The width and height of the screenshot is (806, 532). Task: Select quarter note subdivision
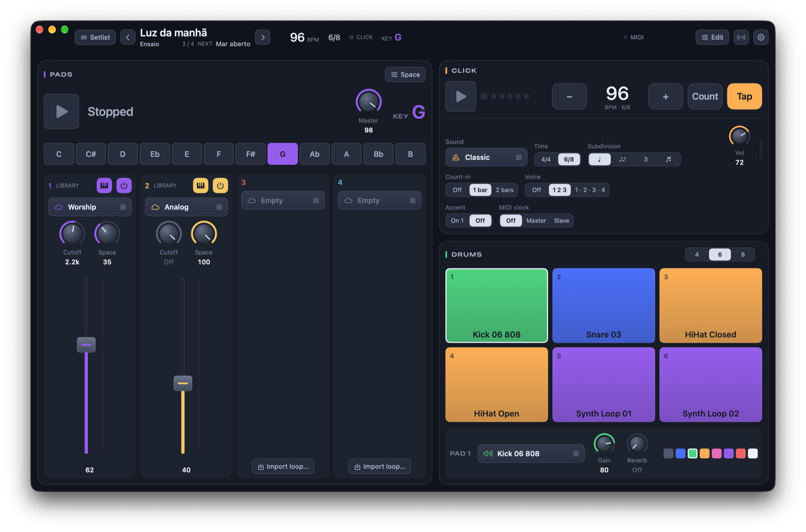[599, 159]
